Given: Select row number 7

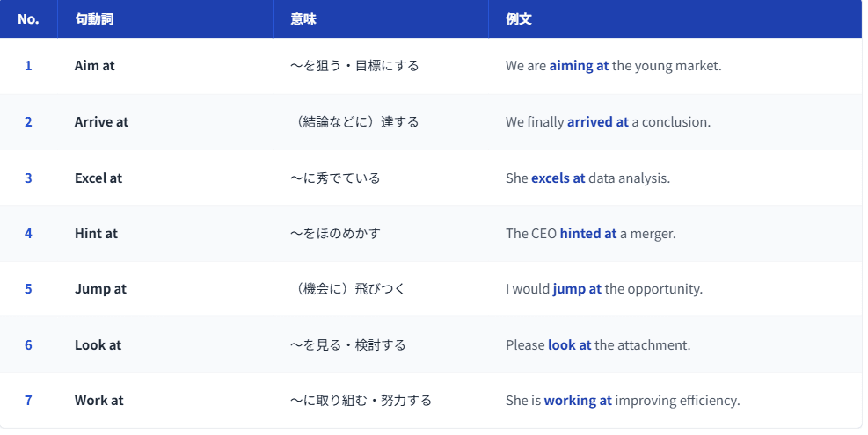Looking at the screenshot, I should click(x=28, y=401).
